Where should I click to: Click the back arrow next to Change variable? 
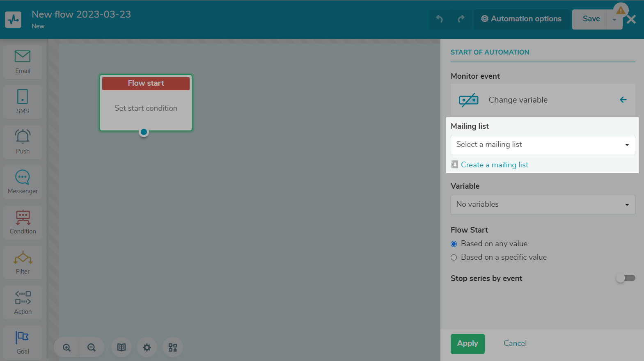pyautogui.click(x=623, y=100)
